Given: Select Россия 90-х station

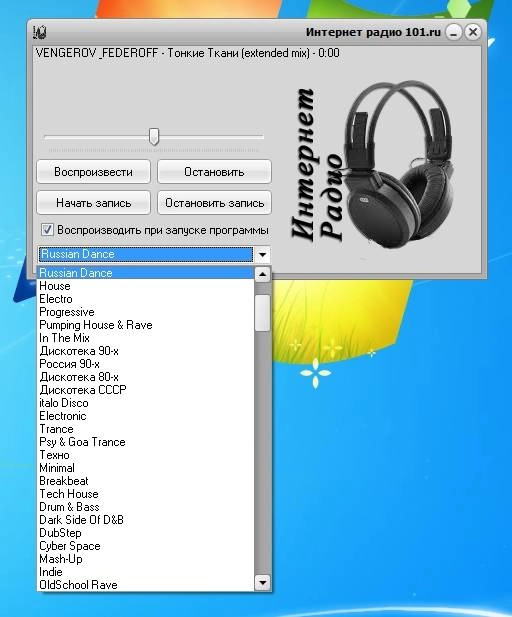Looking at the screenshot, I should point(146,364).
